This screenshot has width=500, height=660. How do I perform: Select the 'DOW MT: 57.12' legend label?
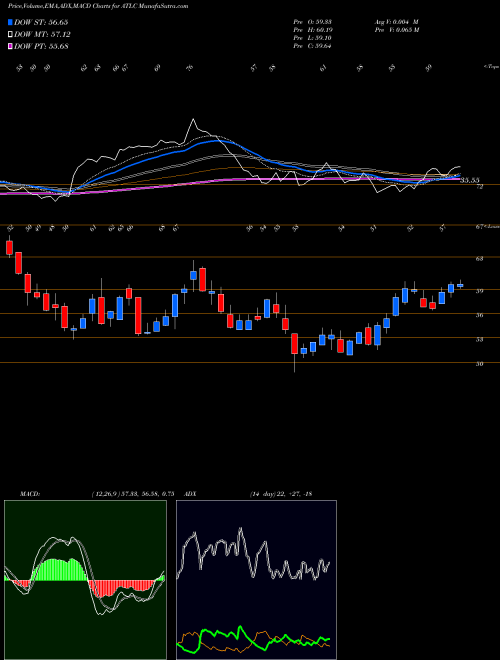[x=42, y=35]
